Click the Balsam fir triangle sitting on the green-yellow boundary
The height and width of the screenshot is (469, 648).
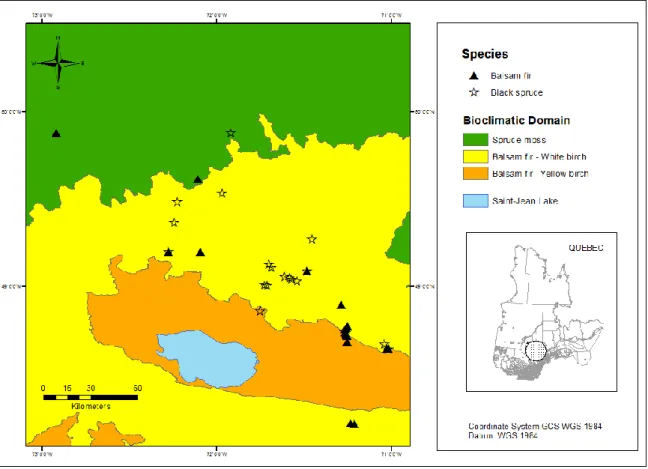[198, 180]
